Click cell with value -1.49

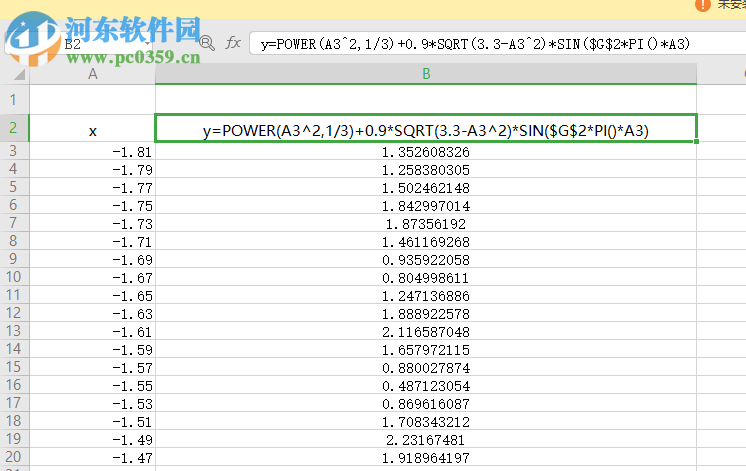92,440
